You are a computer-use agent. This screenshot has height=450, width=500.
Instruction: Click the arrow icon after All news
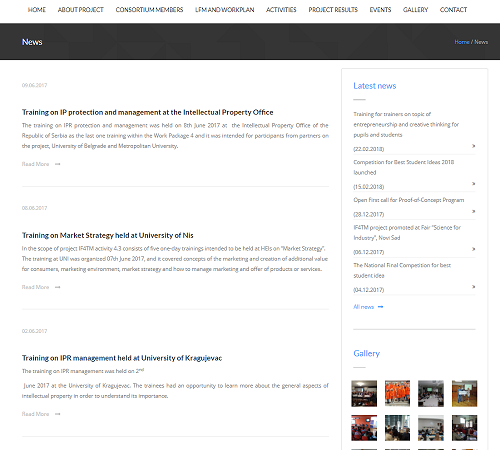tap(380, 307)
